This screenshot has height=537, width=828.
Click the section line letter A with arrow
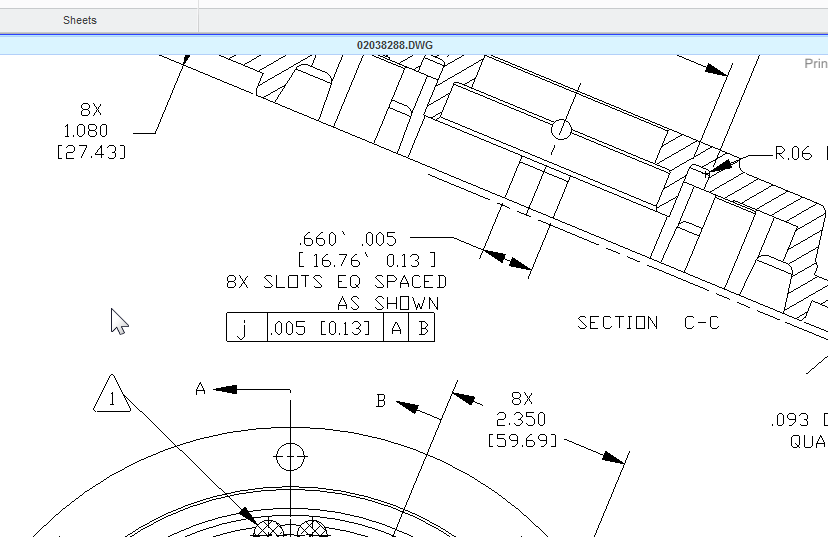pyautogui.click(x=200, y=389)
